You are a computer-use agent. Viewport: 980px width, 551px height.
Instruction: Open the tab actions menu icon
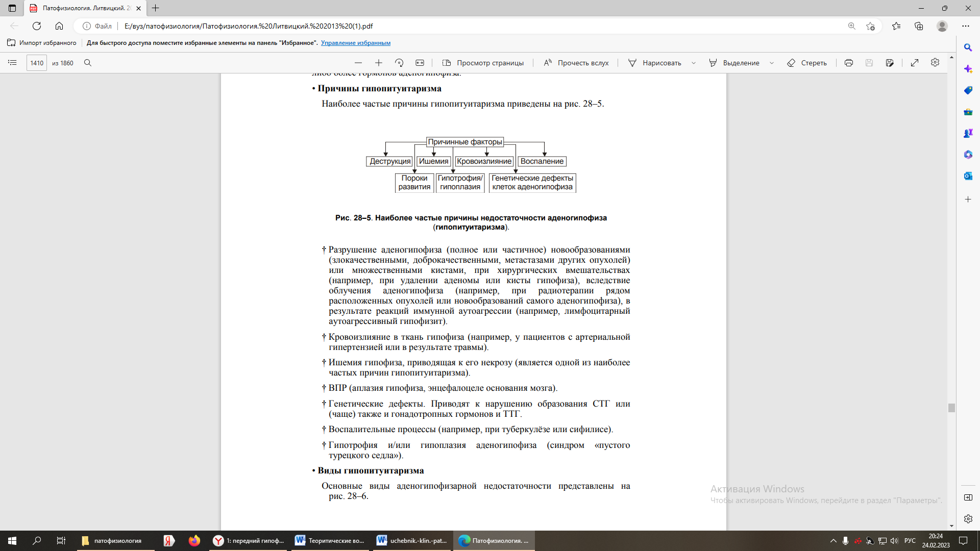click(12, 8)
